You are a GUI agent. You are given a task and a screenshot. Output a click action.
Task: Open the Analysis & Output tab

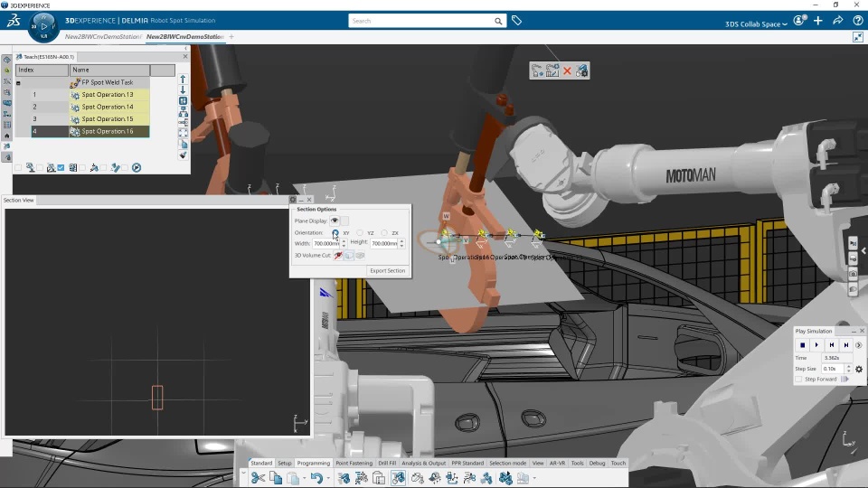pyautogui.click(x=423, y=463)
